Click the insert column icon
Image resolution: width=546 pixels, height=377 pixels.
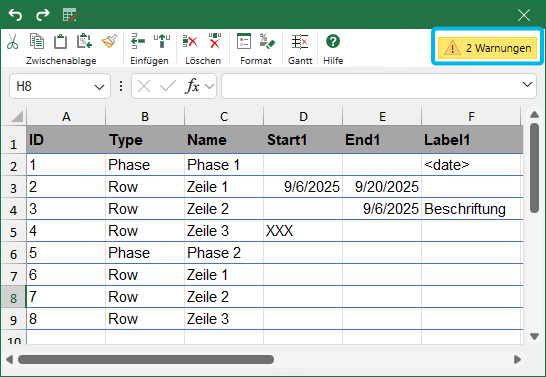(x=162, y=41)
